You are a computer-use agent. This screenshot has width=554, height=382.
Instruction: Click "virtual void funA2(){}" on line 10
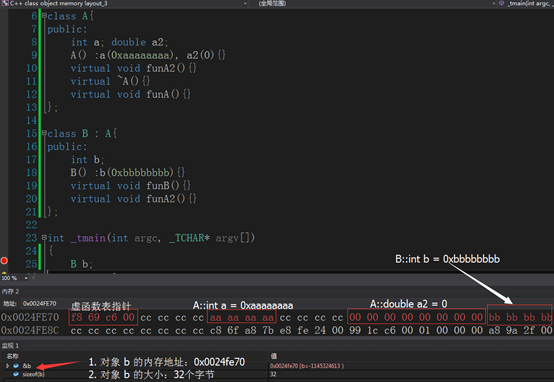(x=133, y=68)
